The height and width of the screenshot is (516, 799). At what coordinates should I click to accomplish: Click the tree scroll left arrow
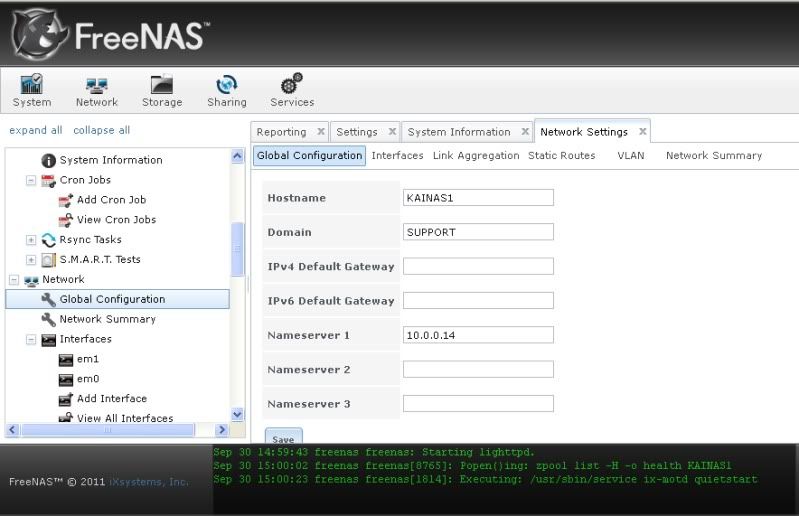(13, 430)
